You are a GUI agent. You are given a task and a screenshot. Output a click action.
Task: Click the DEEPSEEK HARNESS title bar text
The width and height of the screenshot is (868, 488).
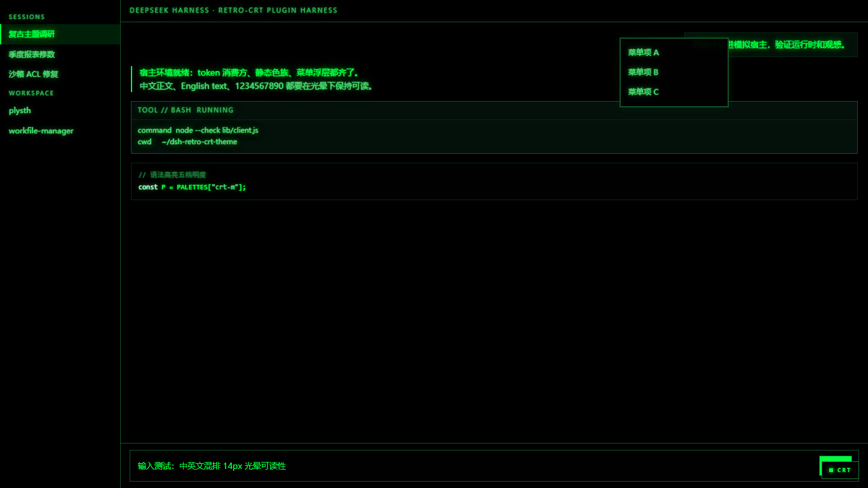pos(233,10)
